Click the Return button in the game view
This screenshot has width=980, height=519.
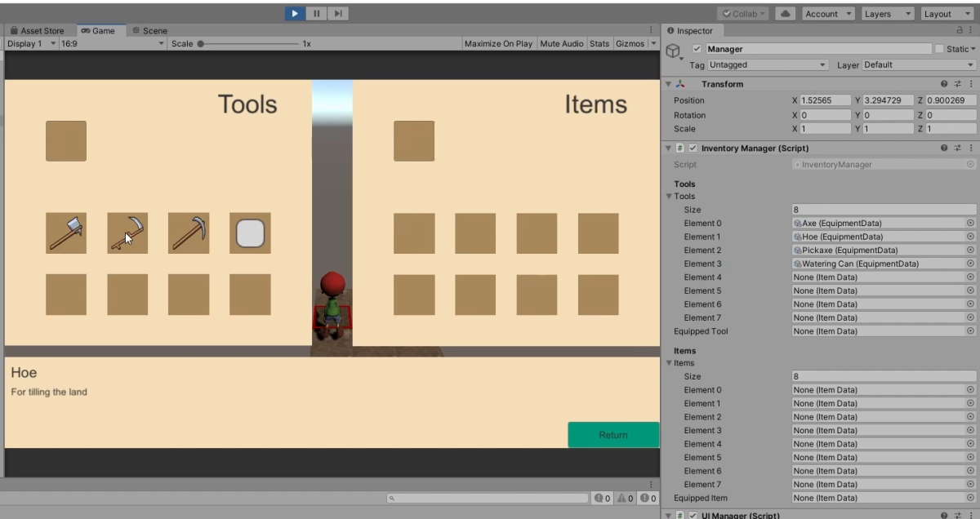(x=613, y=434)
